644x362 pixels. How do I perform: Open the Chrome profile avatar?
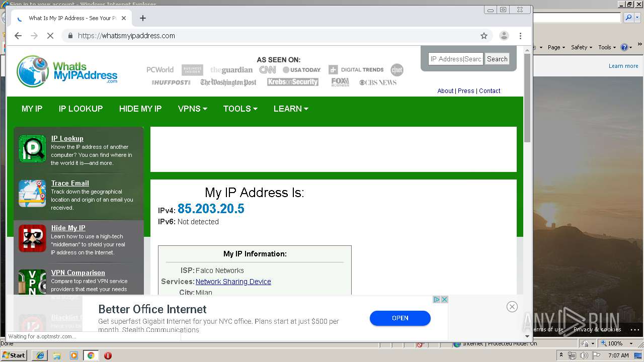504,36
